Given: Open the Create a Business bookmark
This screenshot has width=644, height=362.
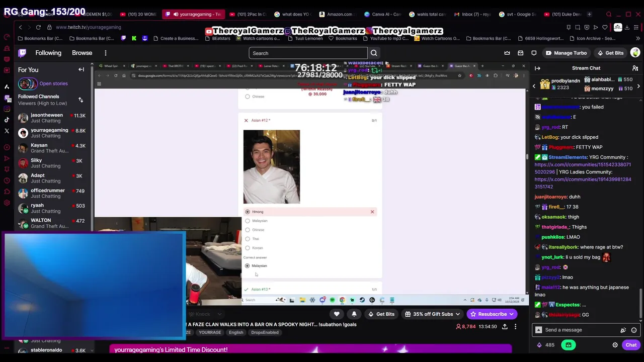Looking at the screenshot, I should [x=176, y=38].
